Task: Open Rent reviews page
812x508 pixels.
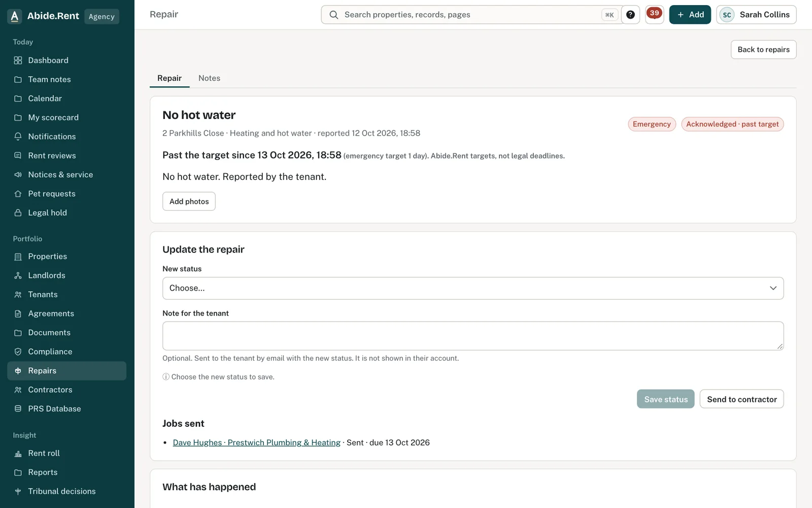Action: click(67, 155)
